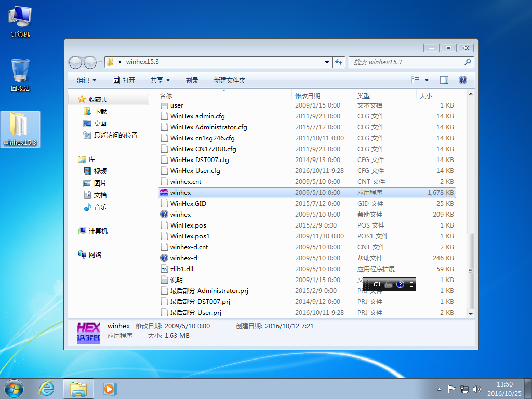This screenshot has height=399, width=532.
Task: Click the CH input language button
Action: tap(377, 284)
